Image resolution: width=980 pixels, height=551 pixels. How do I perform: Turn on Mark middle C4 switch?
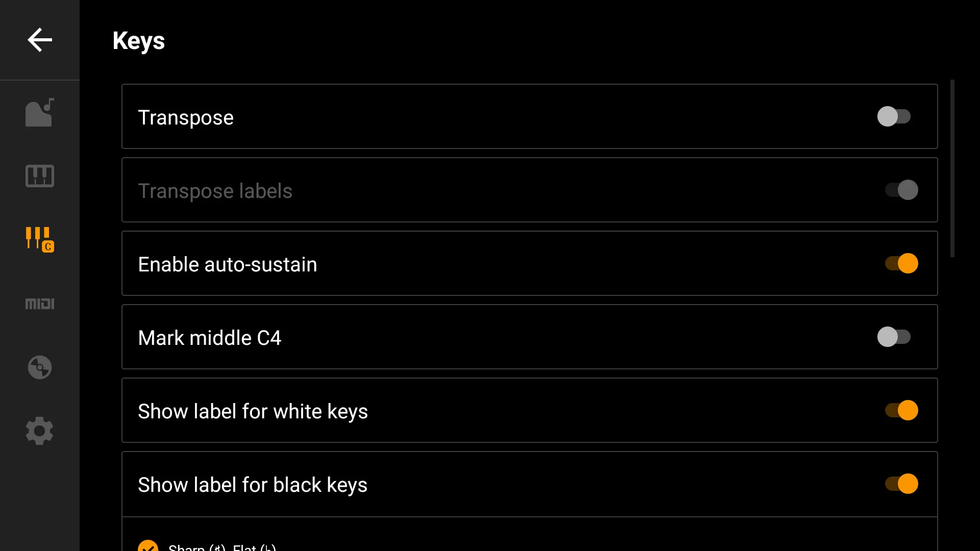tap(894, 337)
